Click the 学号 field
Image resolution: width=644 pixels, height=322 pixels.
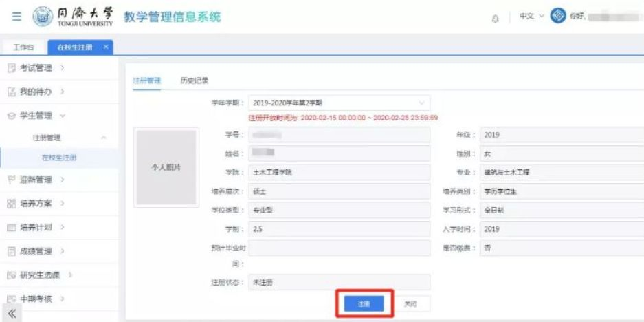tap(340, 135)
